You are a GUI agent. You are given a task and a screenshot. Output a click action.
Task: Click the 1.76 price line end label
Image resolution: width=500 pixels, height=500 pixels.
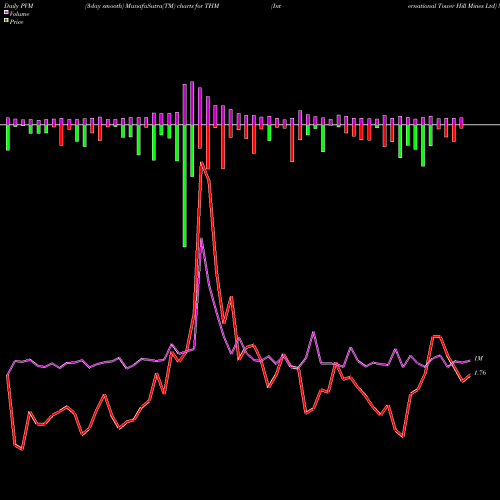tap(480, 373)
